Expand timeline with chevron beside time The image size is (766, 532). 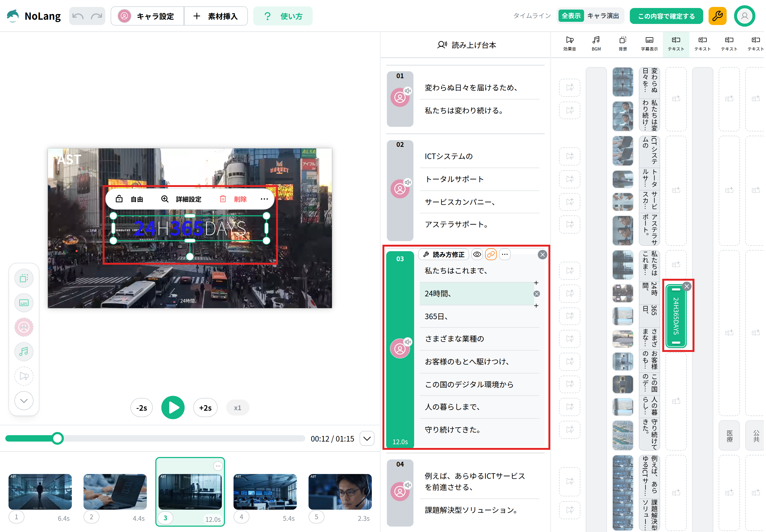367,438
